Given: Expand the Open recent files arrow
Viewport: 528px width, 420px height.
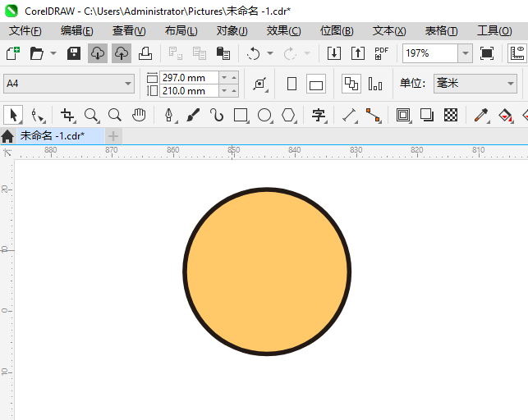Looking at the screenshot, I should [53, 53].
